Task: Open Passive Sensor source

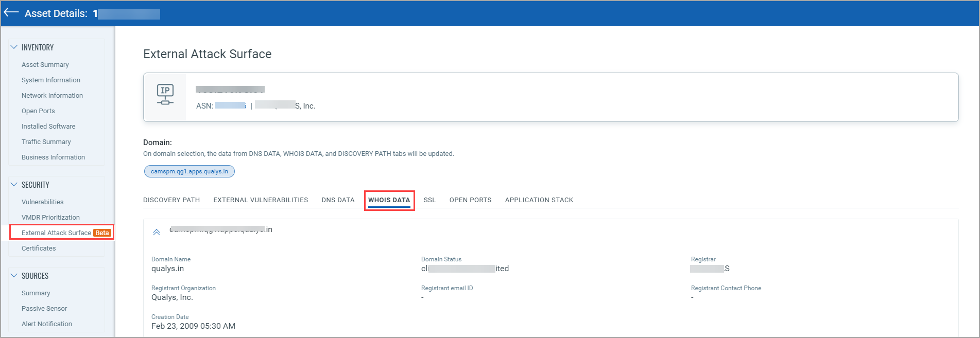Action: point(44,309)
